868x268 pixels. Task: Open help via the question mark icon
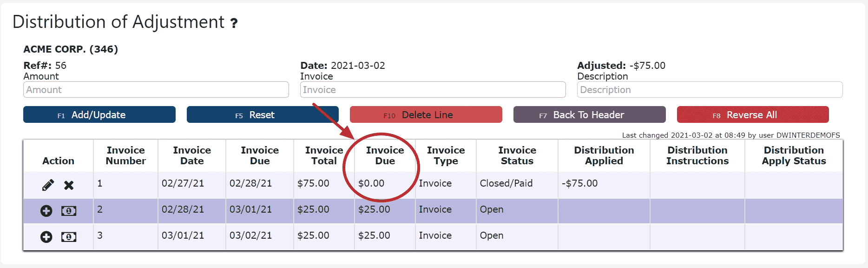point(234,23)
